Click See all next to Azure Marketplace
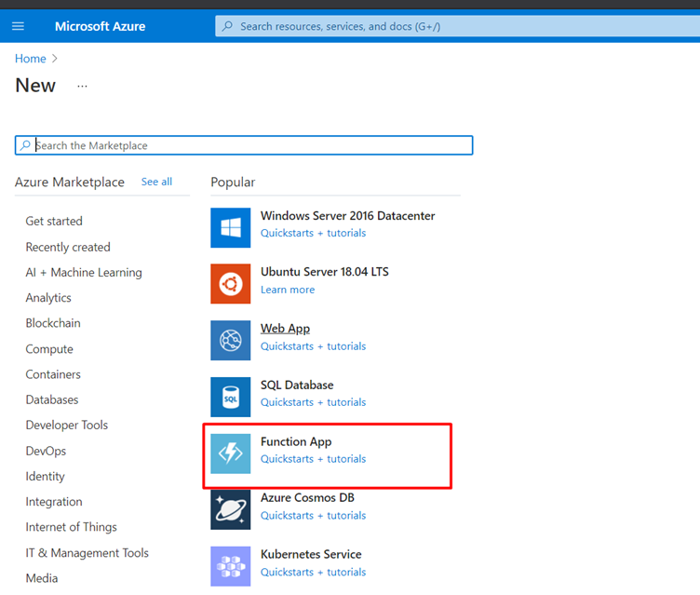 pos(156,182)
